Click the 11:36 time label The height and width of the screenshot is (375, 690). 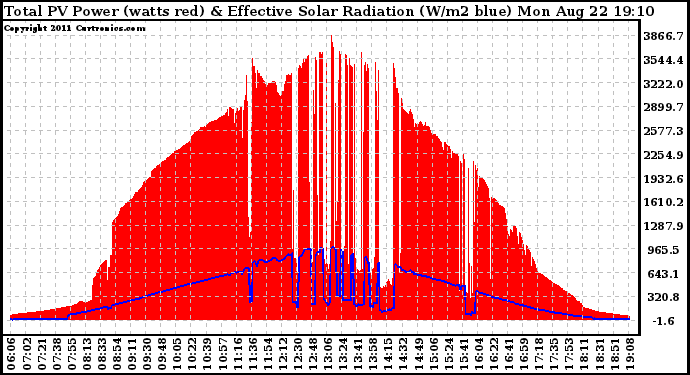(x=252, y=354)
